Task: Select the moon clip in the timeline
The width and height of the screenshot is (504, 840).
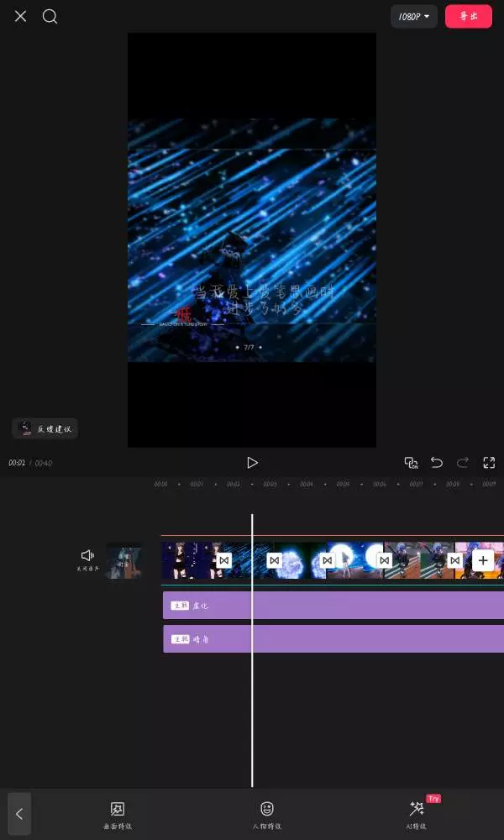Action: pyautogui.click(x=355, y=560)
